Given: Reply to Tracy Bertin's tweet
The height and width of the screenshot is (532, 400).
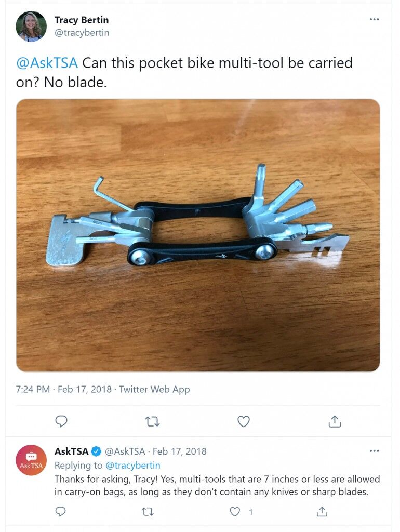Looking at the screenshot, I should pyautogui.click(x=61, y=421).
